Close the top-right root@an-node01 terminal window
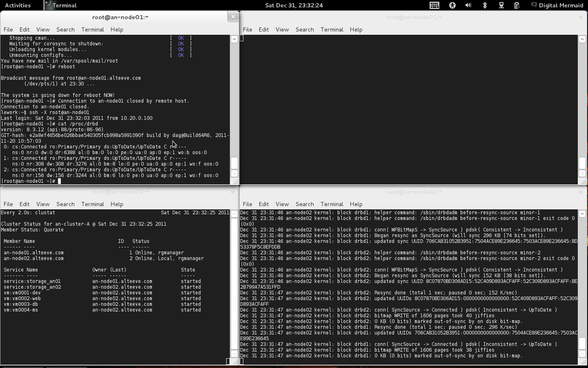Screen dimensions: 588x368 [580, 17]
